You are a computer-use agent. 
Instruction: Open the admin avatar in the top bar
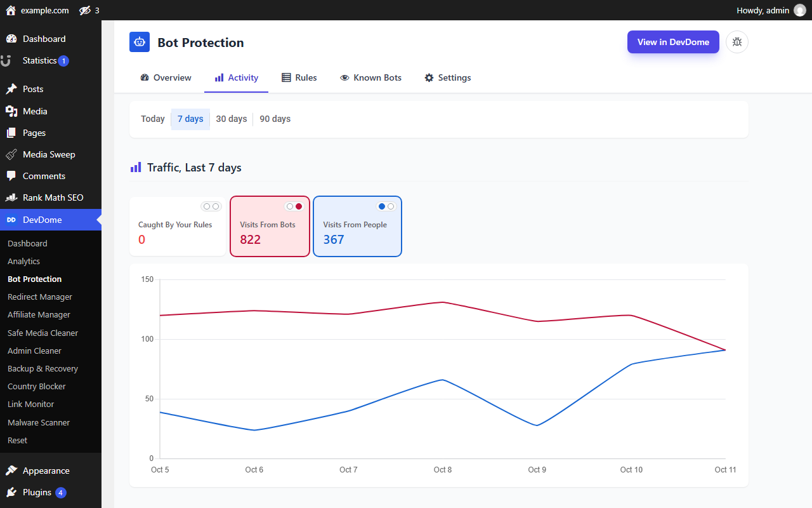(x=799, y=10)
